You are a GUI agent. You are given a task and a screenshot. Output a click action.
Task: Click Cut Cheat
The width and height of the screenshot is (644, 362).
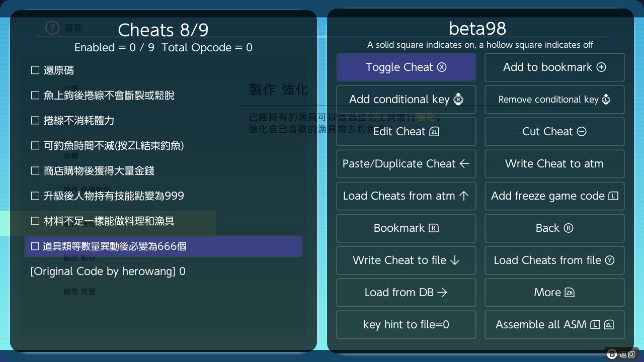[554, 131]
